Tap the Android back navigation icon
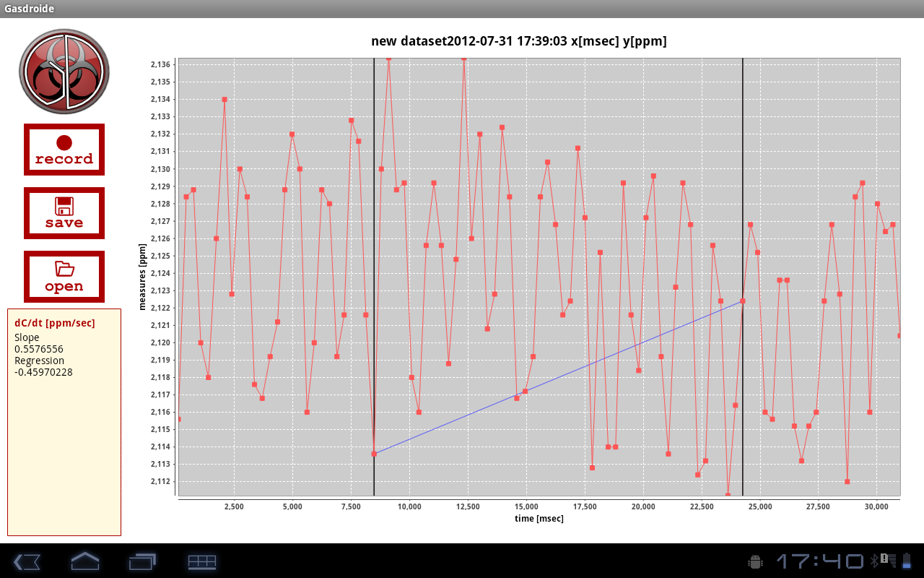This screenshot has height=578, width=924. coord(27,561)
